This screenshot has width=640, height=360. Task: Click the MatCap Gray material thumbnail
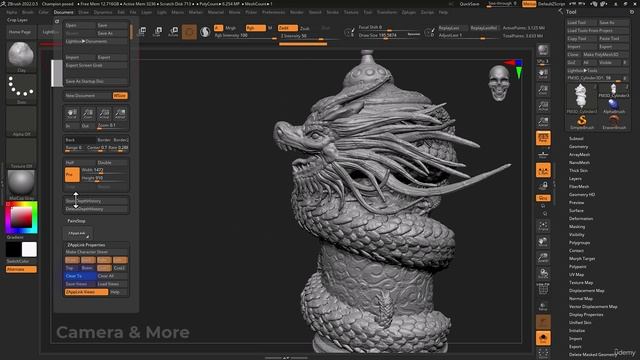[x=21, y=184]
